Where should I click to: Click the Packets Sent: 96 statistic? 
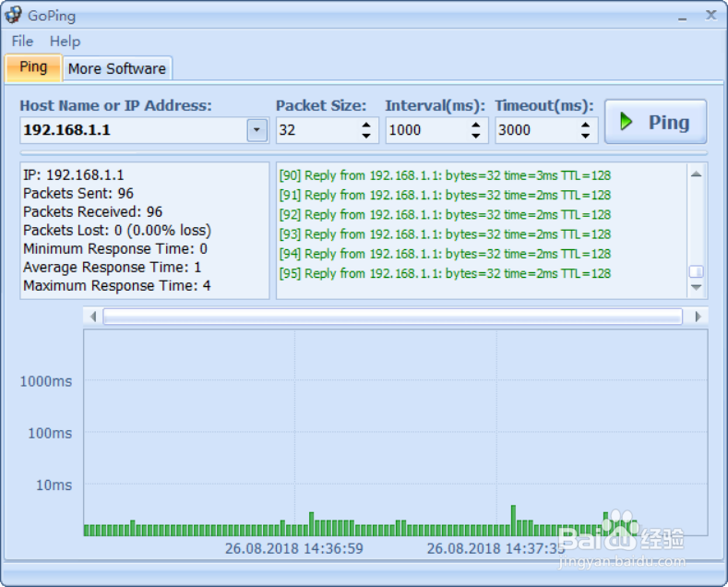[78, 193]
